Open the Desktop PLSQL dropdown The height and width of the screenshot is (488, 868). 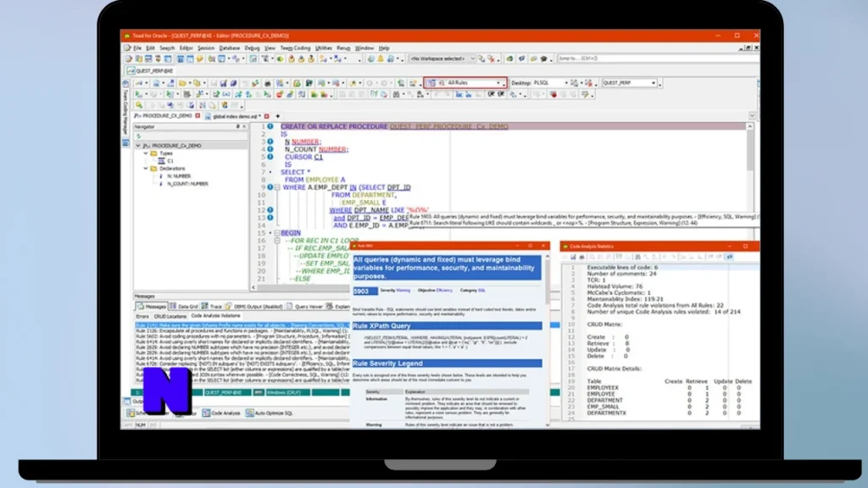(566, 83)
